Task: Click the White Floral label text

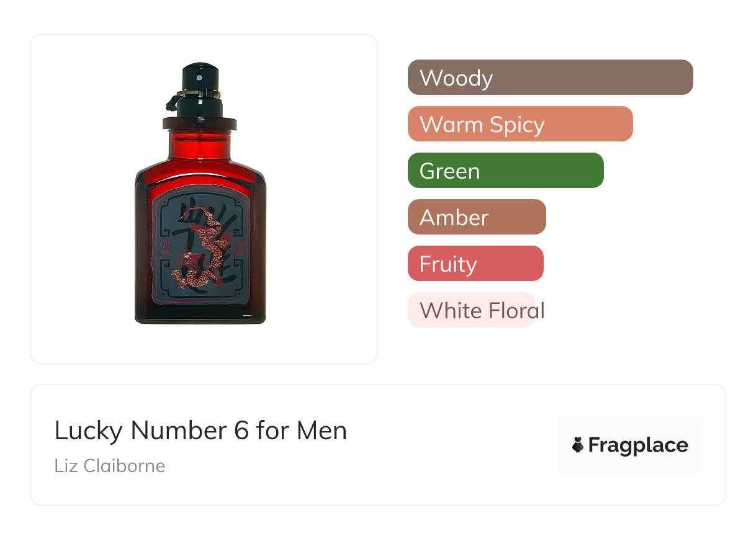Action: pyautogui.click(x=482, y=310)
